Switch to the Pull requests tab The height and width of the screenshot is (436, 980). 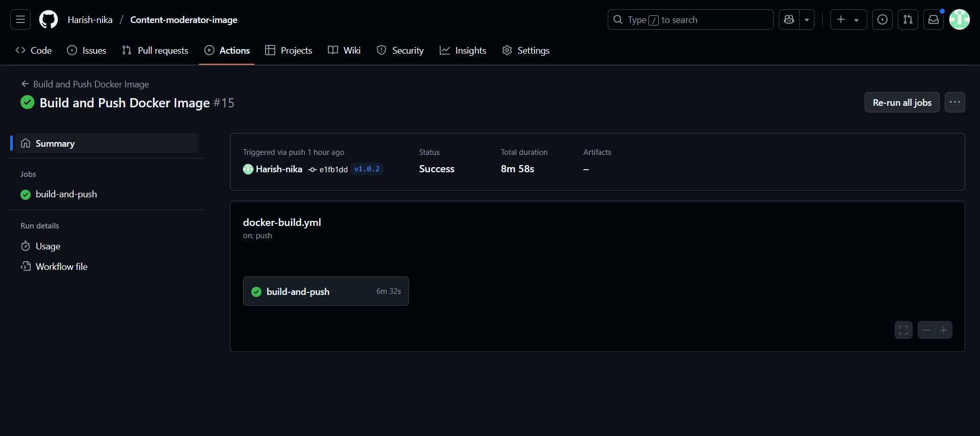(x=155, y=50)
